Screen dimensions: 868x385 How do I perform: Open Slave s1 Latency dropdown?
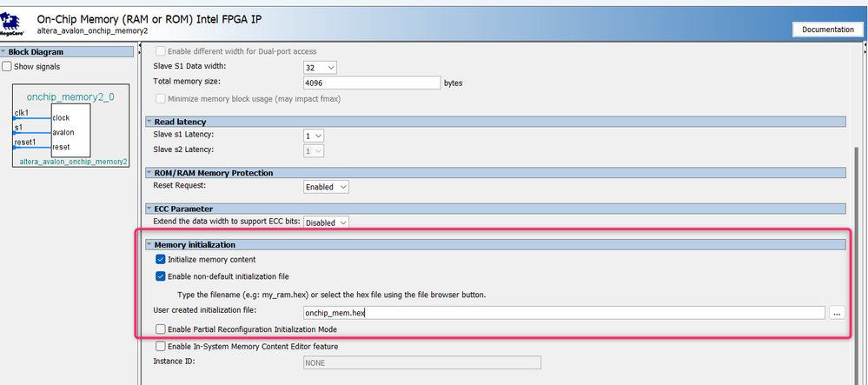click(x=314, y=136)
